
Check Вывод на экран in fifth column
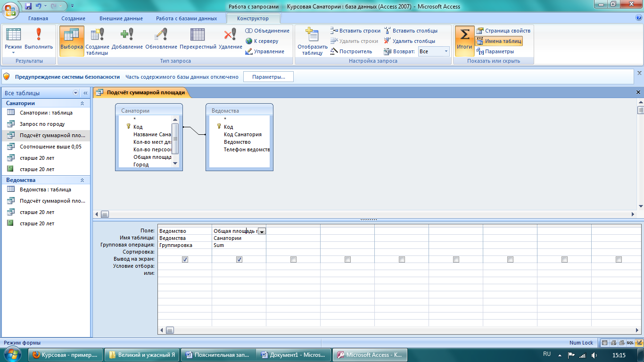pos(402,259)
